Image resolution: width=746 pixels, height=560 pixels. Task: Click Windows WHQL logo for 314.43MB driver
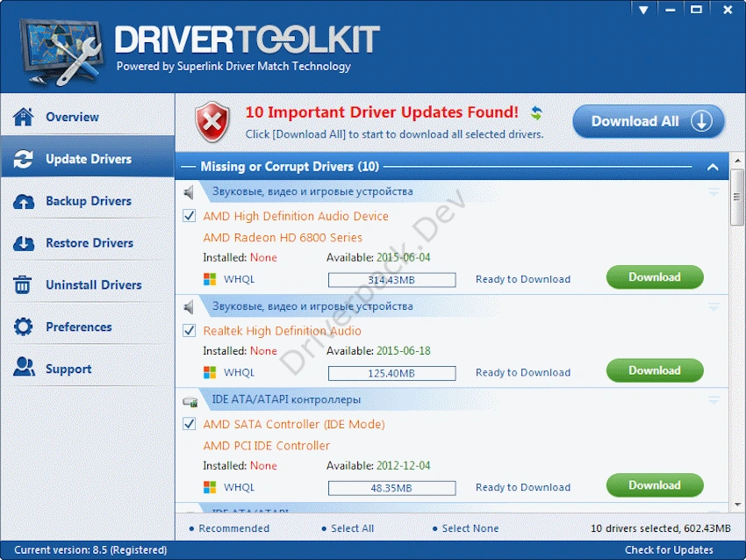pyautogui.click(x=210, y=279)
